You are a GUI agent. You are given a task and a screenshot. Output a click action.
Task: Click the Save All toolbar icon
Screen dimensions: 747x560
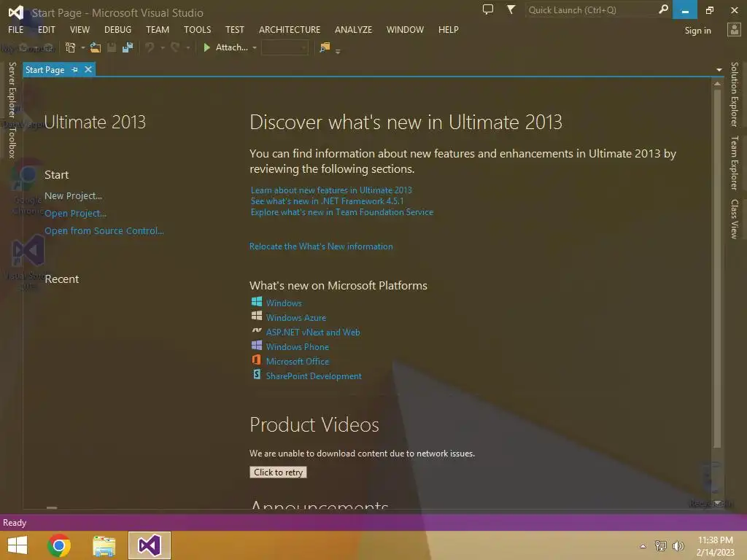click(128, 47)
